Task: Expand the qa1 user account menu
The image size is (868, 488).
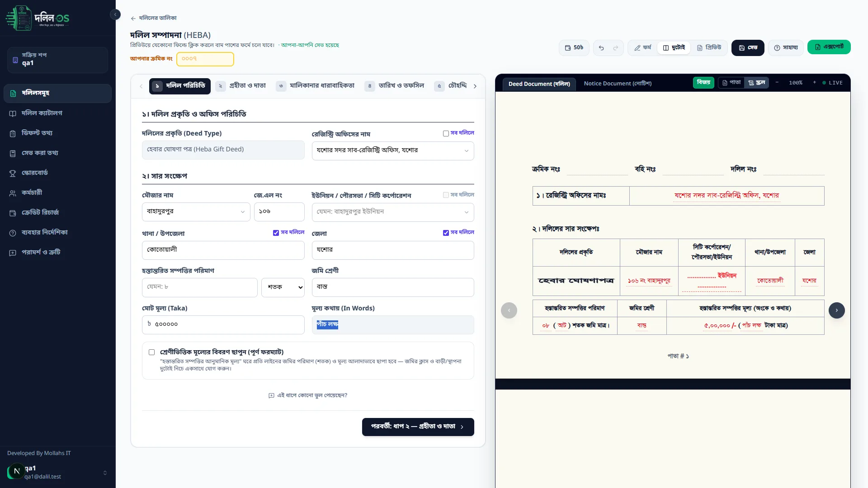Action: tap(57, 472)
